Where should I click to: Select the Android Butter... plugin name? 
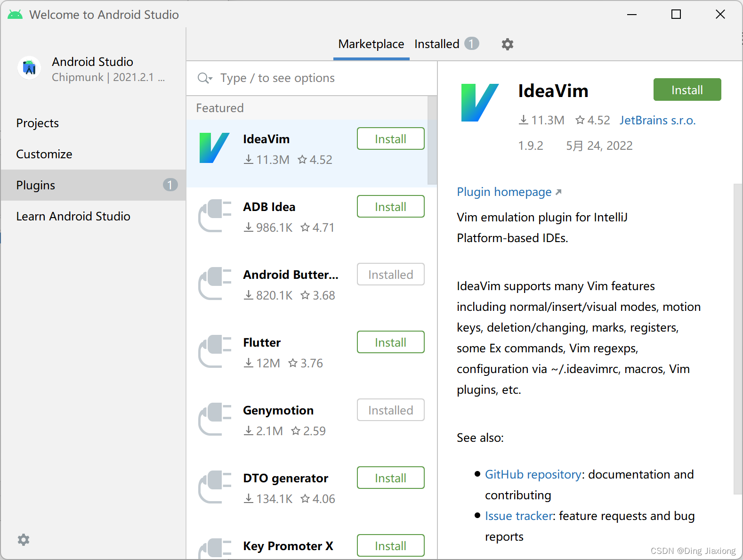coord(291,275)
